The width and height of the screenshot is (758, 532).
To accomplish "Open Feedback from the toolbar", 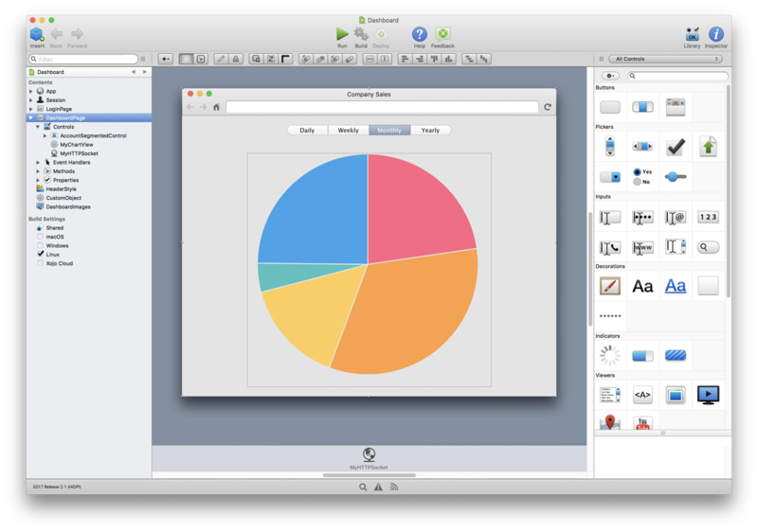I will tap(442, 34).
